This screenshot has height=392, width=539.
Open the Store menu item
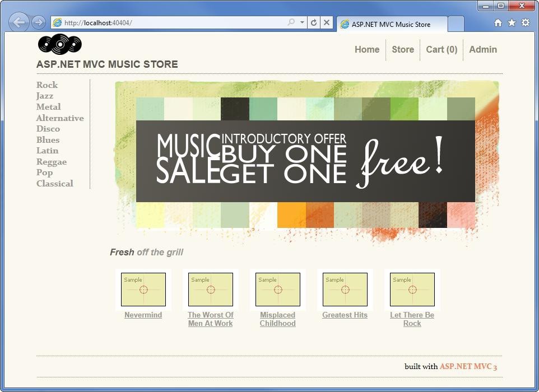coord(402,49)
